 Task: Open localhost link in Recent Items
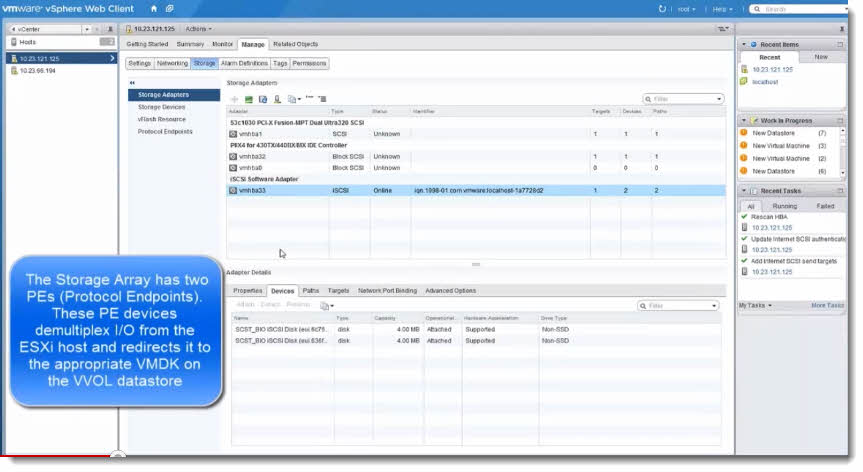(x=765, y=82)
